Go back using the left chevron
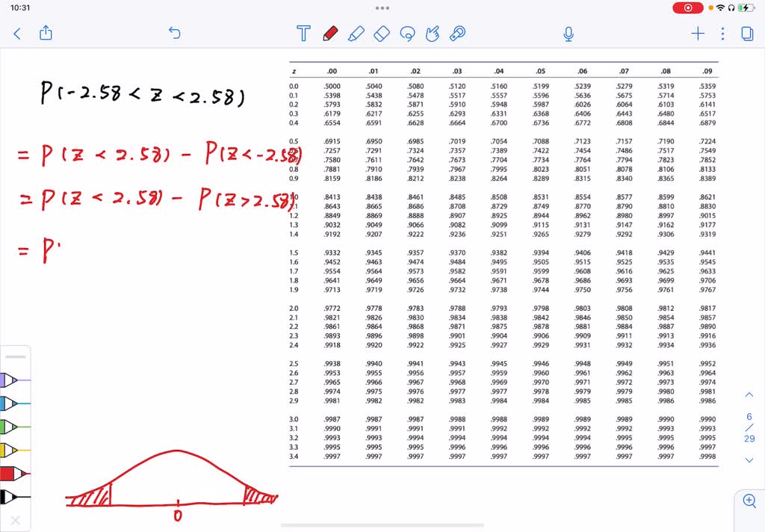The image size is (765, 532). [x=16, y=34]
